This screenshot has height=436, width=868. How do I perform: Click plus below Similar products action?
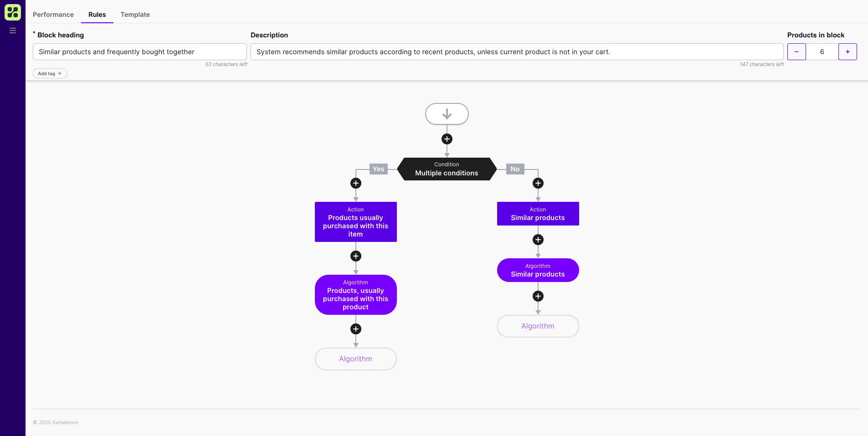coord(538,240)
